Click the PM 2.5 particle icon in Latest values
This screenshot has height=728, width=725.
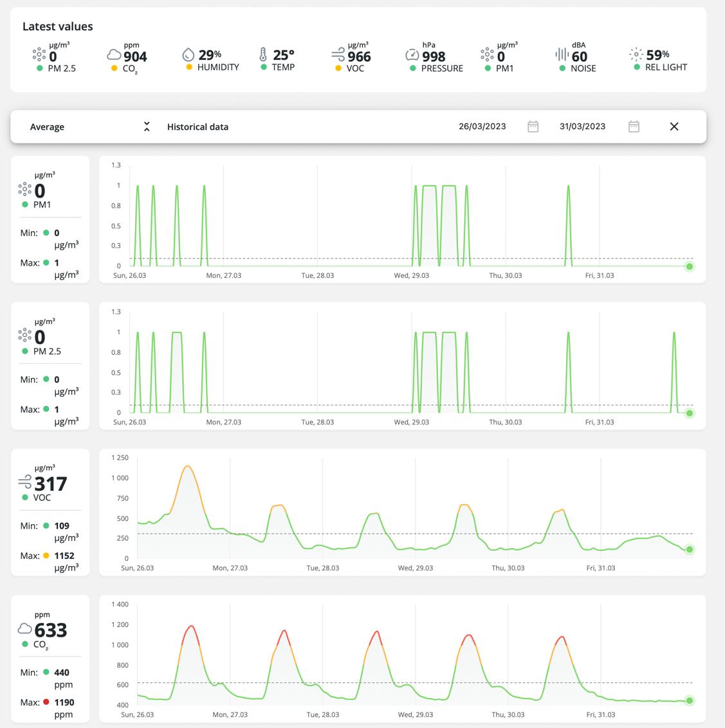point(39,54)
